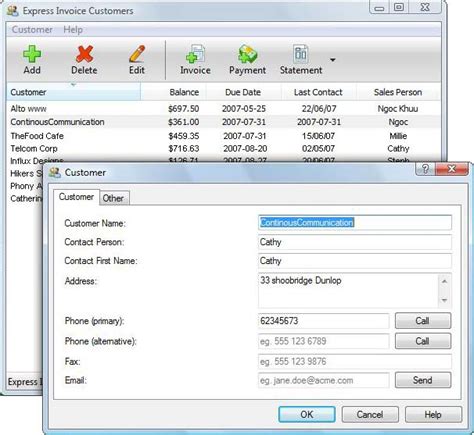Click Address scrollbar up arrow
474x435 pixels.
444,282
